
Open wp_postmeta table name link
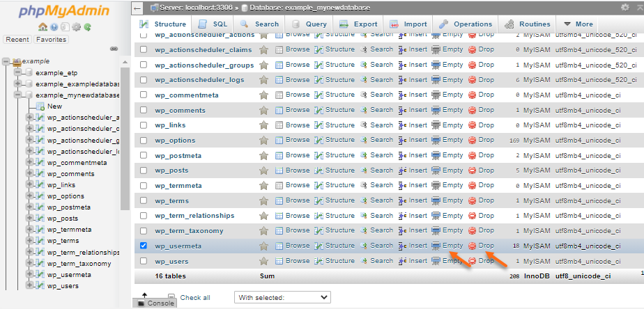[178, 155]
